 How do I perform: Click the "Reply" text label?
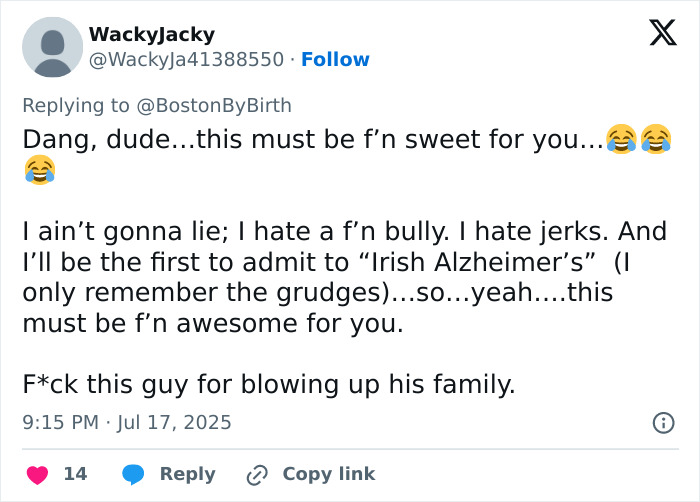tap(187, 474)
